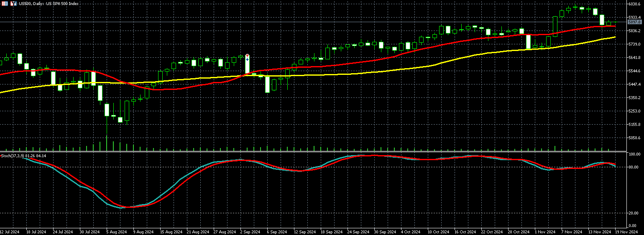Image resolution: width=644 pixels, height=235 pixels.
Task: Click the 5058.6 price scale label
Action: 634,138
